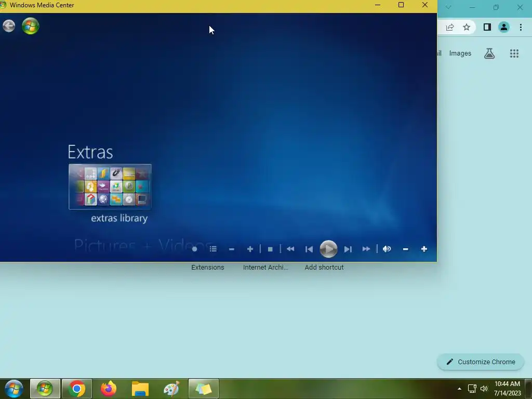The image size is (532, 399).
Task: Click Add shortcut on new tab page
Action: tap(324, 268)
